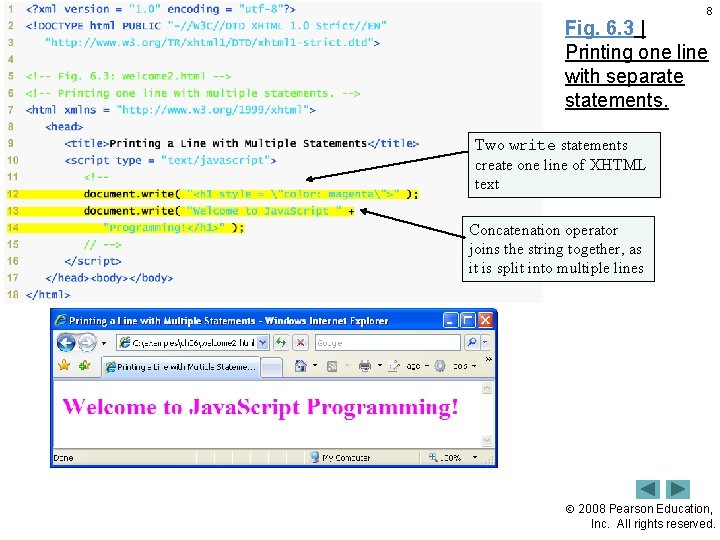Click the 'Welcome to JavaScript' string on line 13

264,211
